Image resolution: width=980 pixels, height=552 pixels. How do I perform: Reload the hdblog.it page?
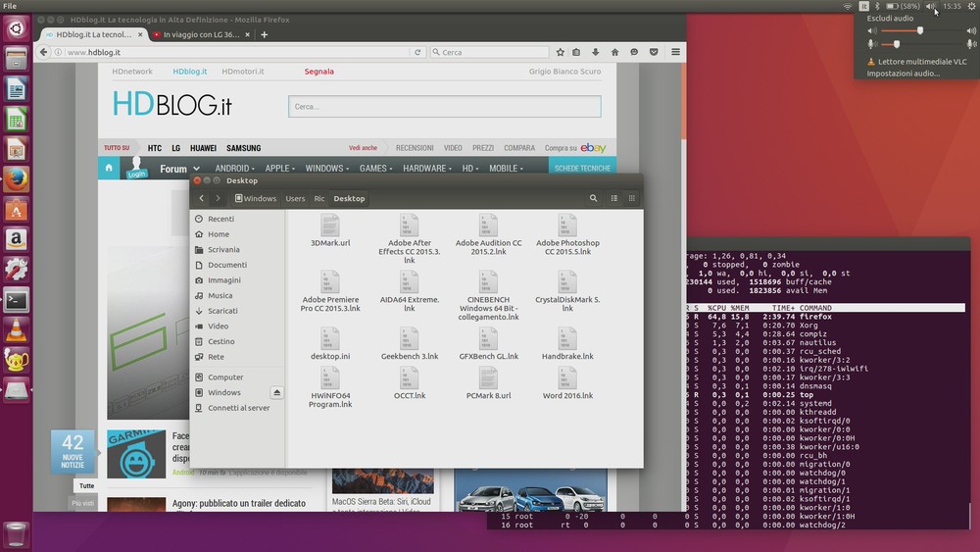(x=417, y=52)
